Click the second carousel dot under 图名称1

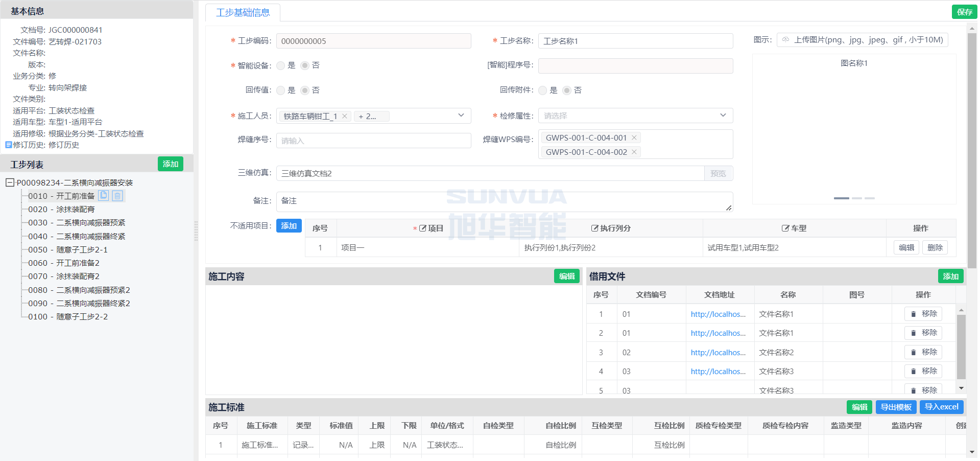[856, 198]
